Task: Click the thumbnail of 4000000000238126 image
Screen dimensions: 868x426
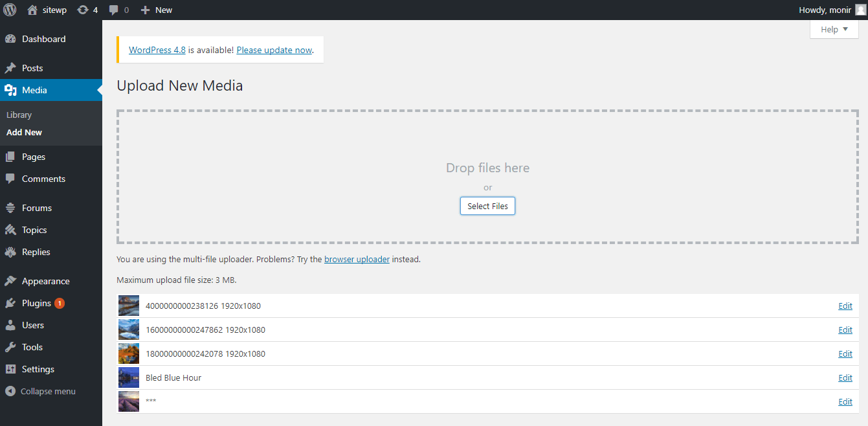Action: (x=129, y=306)
